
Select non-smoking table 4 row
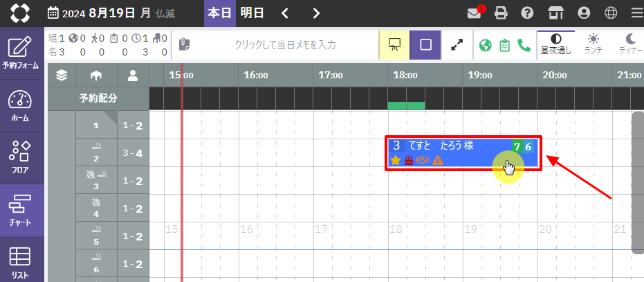click(x=96, y=208)
